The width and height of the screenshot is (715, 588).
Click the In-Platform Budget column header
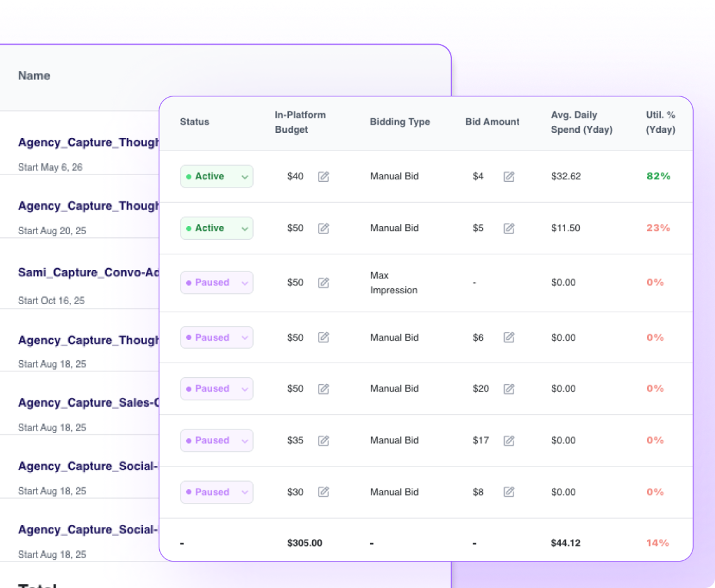(300, 122)
